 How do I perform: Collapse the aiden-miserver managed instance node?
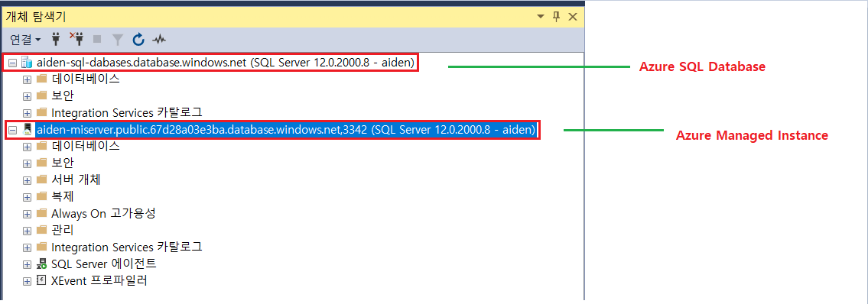point(13,130)
